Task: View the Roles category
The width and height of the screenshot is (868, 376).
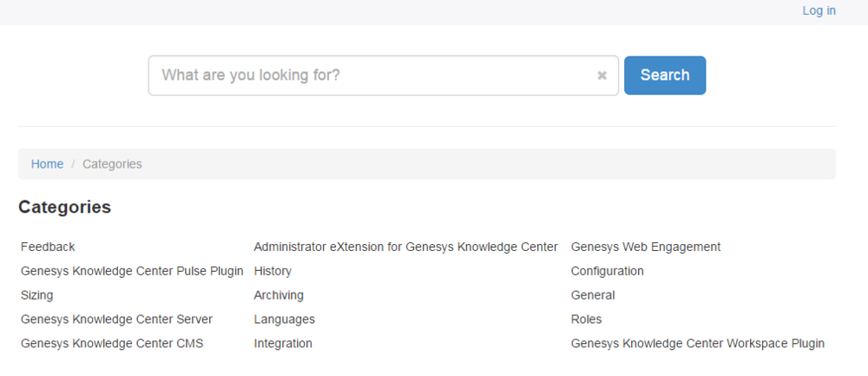Action: pyautogui.click(x=586, y=320)
